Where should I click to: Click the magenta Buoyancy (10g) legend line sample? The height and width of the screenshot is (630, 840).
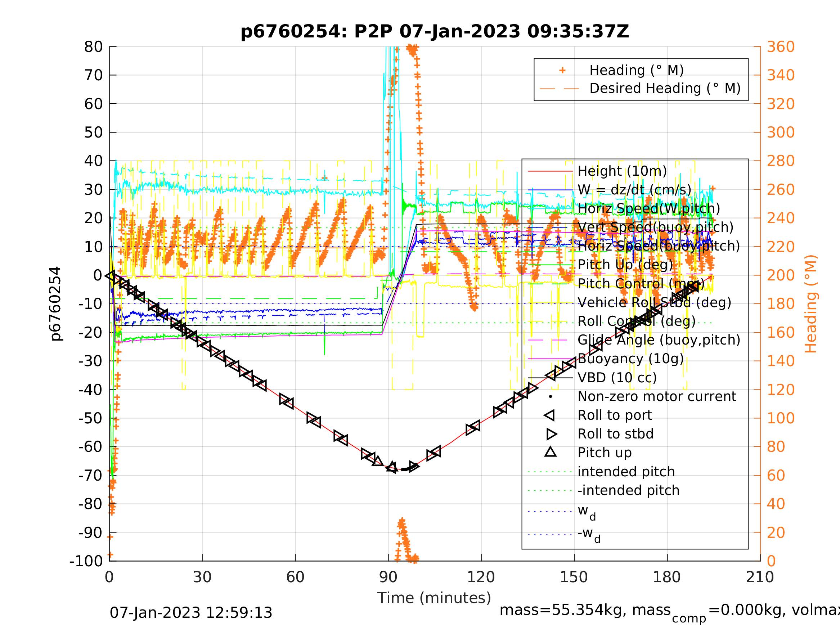click(550, 359)
